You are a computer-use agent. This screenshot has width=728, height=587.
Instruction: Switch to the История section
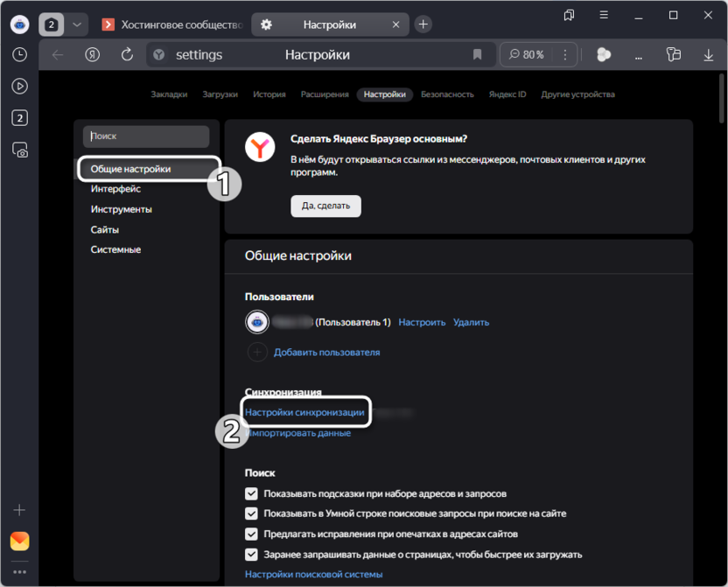point(269,94)
